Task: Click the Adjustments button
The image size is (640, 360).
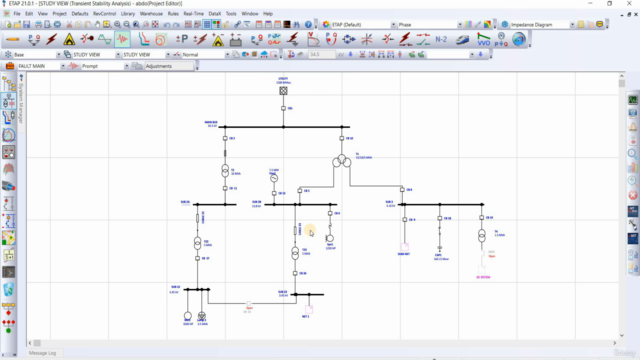Action: [x=169, y=66]
